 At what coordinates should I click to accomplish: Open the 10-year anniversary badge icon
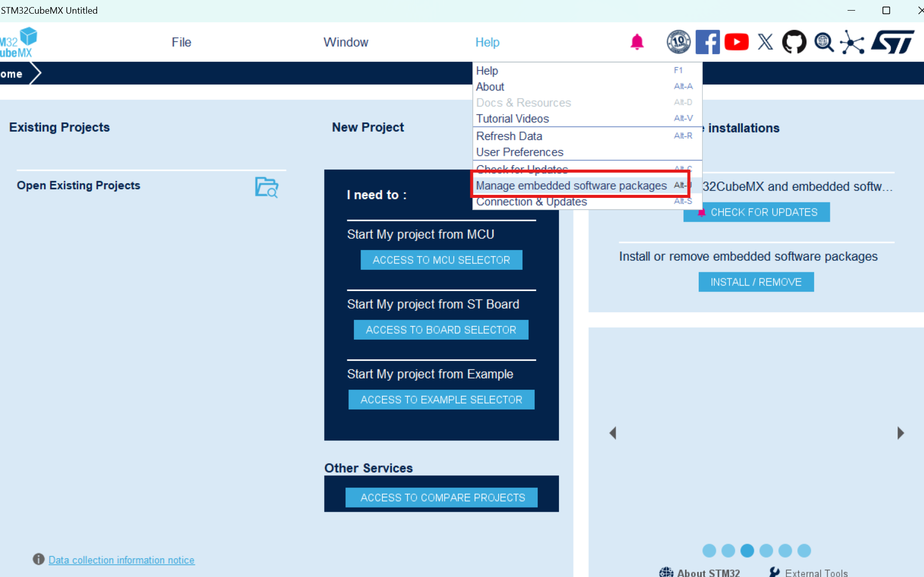(x=678, y=42)
